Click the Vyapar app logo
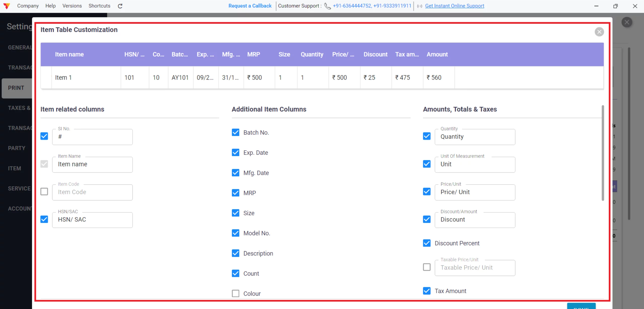 (x=7, y=6)
